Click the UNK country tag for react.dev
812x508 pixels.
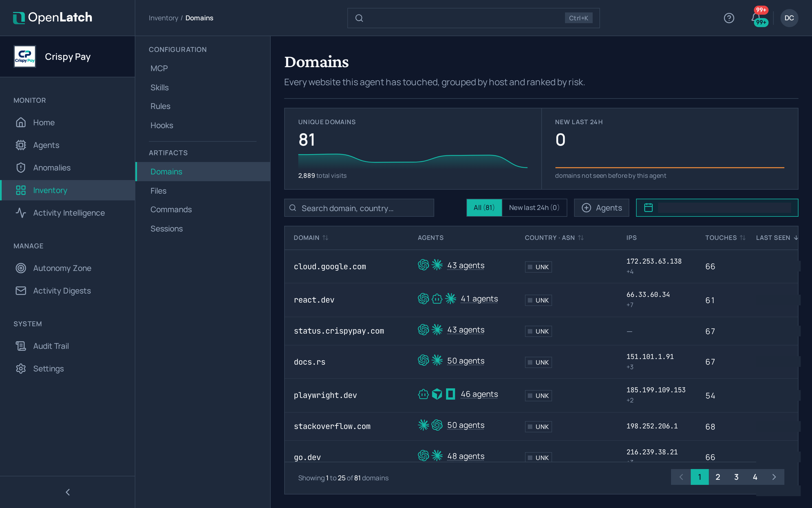(538, 300)
